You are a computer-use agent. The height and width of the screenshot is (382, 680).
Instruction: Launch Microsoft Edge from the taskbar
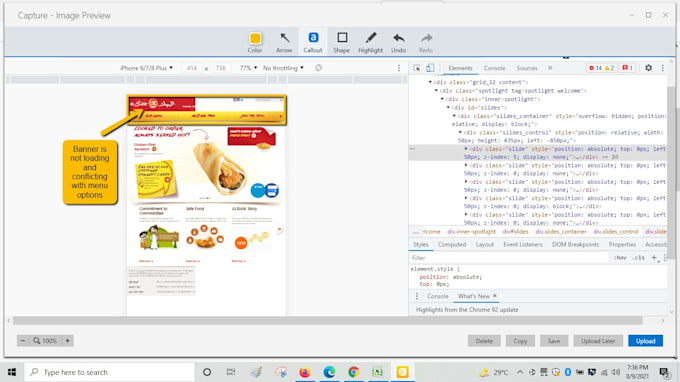pos(329,372)
